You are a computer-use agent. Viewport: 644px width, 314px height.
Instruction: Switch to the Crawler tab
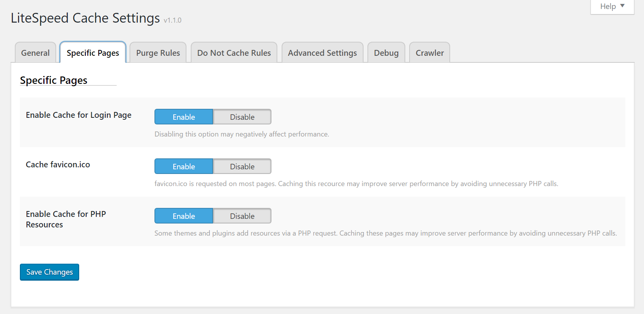coord(430,53)
